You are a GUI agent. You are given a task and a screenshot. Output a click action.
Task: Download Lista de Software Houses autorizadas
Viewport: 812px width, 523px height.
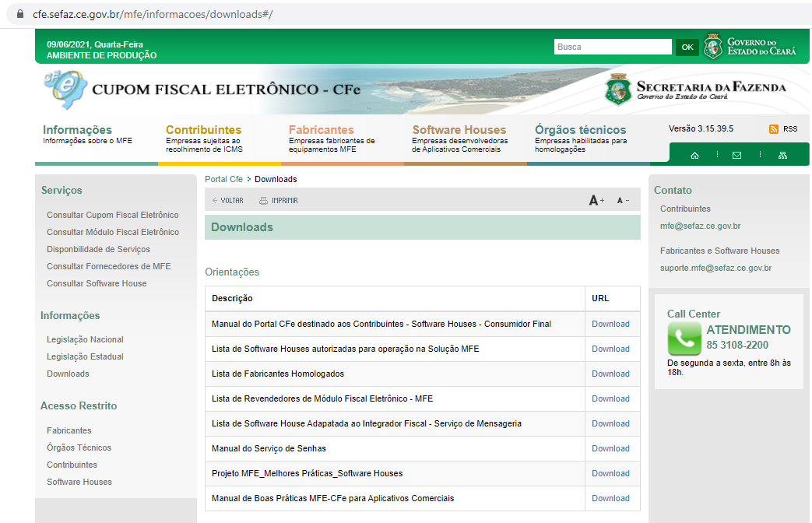610,349
